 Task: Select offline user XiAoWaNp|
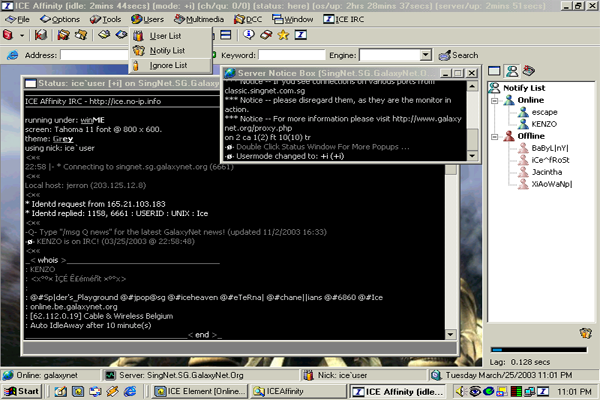551,184
